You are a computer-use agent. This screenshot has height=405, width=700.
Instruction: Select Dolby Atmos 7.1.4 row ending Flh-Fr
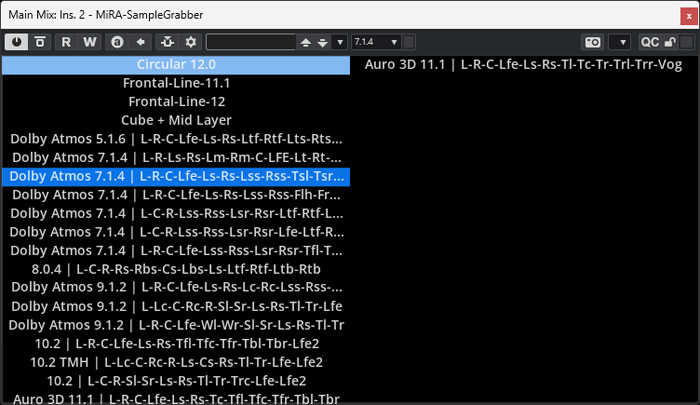click(176, 195)
